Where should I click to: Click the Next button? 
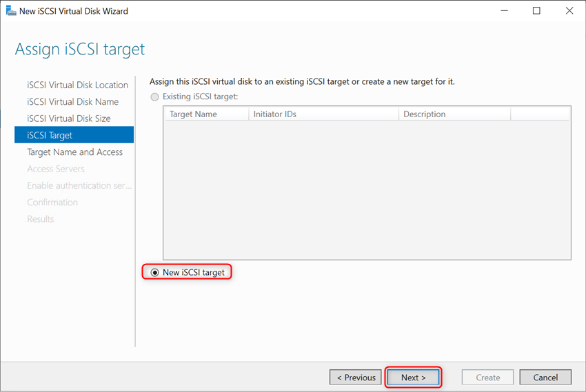pyautogui.click(x=414, y=378)
